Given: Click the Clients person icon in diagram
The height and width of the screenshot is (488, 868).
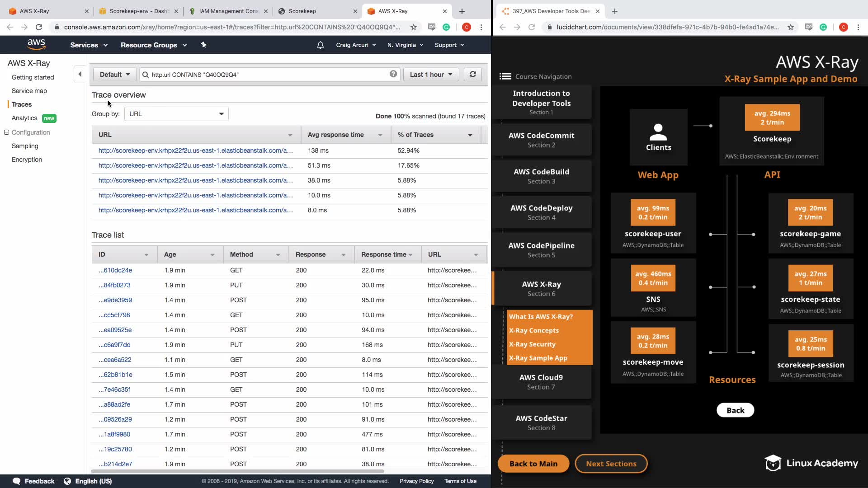Looking at the screenshot, I should click(x=658, y=132).
